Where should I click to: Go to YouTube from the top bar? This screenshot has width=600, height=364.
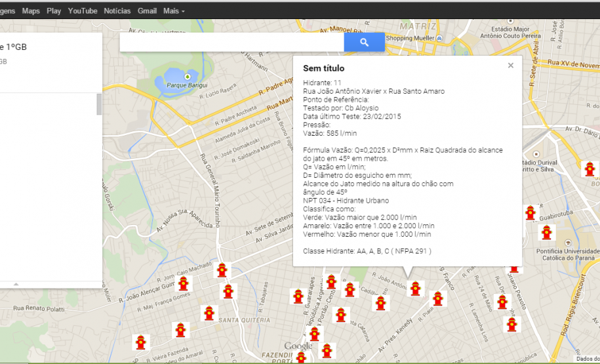click(83, 11)
